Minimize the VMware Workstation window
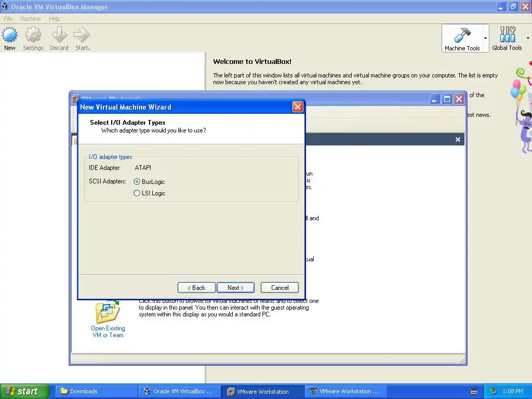 [x=435, y=99]
